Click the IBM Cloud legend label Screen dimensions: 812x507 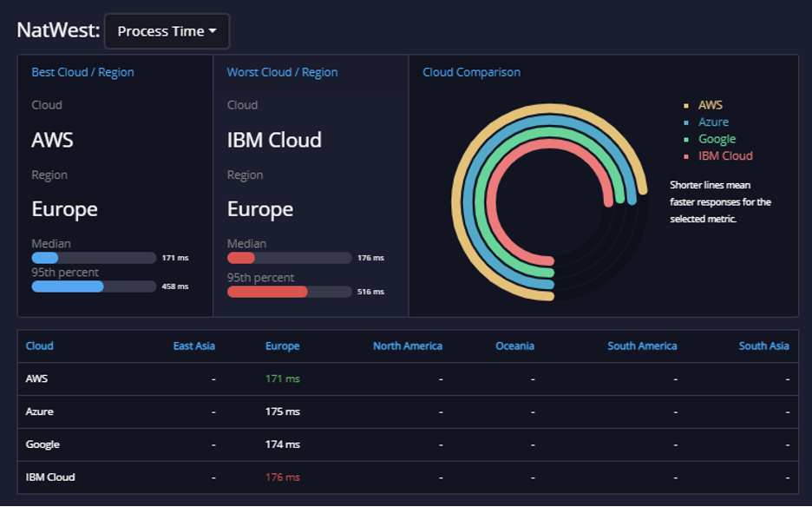pyautogui.click(x=725, y=155)
